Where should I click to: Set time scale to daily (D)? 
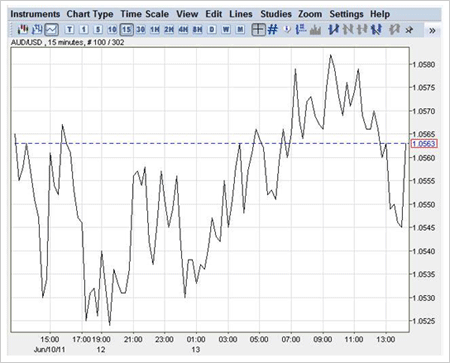click(212, 30)
